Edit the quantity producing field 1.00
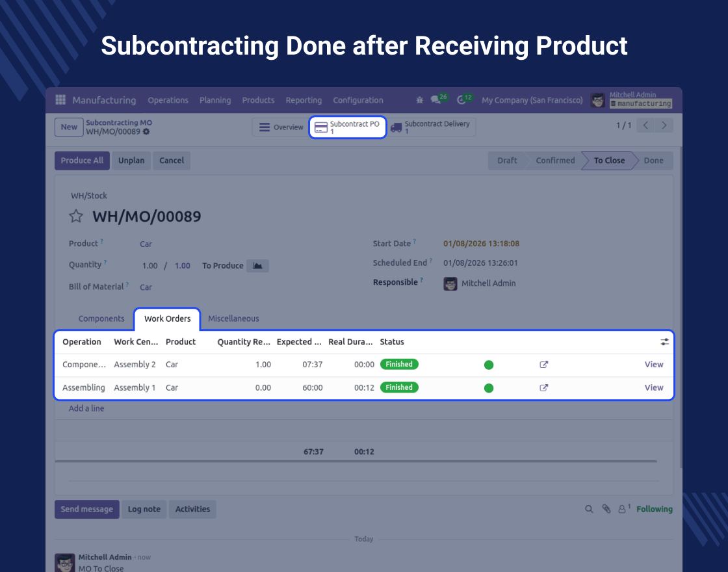This screenshot has width=728, height=572. pyautogui.click(x=150, y=266)
